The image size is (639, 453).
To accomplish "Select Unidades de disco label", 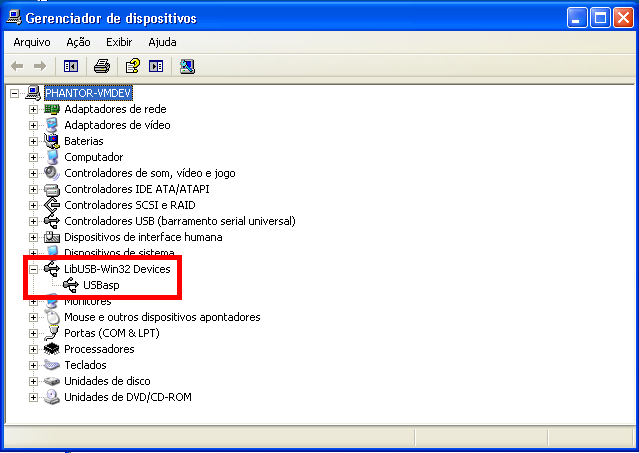I will pos(107,381).
